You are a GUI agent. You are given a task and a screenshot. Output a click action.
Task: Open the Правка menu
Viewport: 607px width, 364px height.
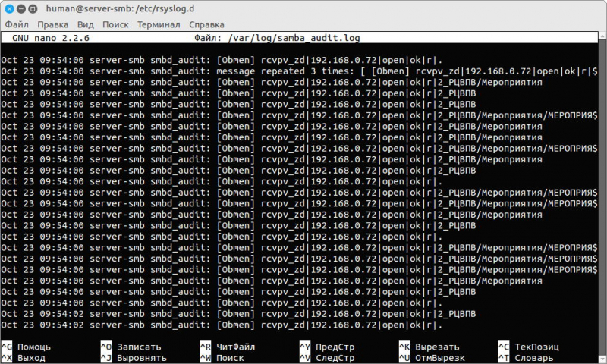tap(52, 24)
